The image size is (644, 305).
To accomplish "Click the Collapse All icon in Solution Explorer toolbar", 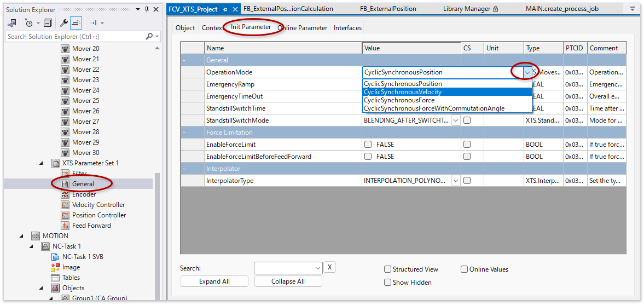I will [48, 24].
